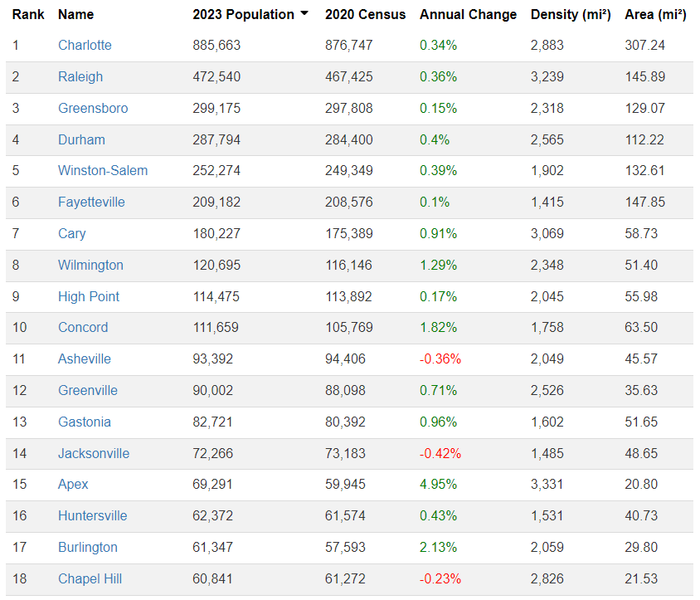Go to the Greensboro link
Image resolution: width=700 pixels, height=600 pixels.
(x=93, y=108)
